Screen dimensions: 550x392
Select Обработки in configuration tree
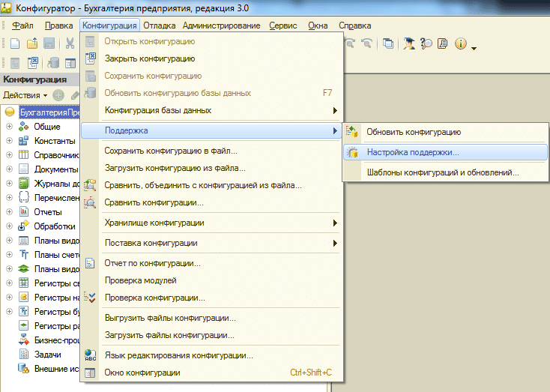click(x=54, y=226)
